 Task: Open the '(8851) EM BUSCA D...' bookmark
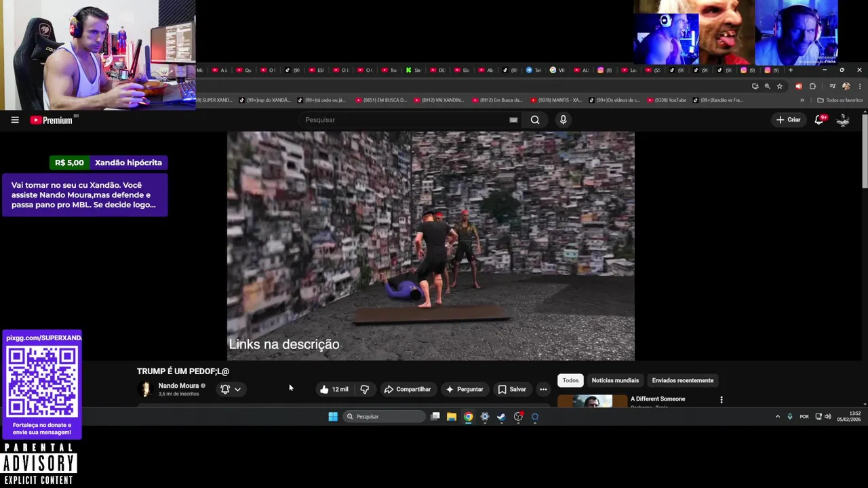click(380, 100)
